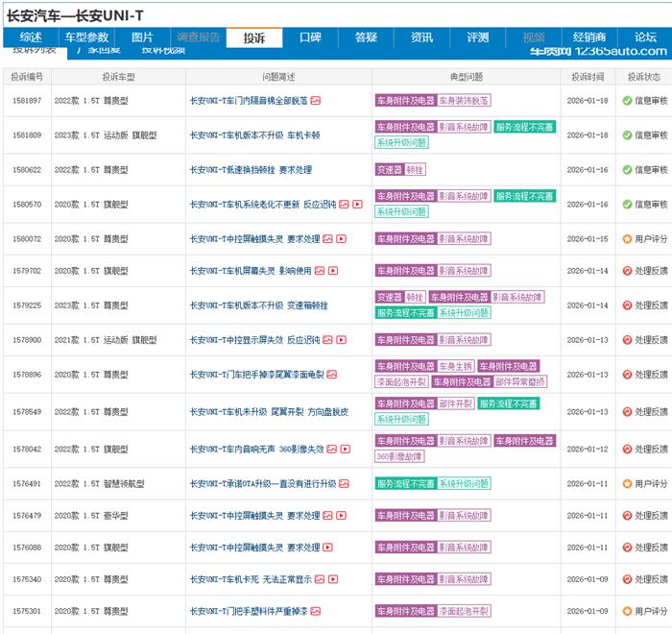The width and height of the screenshot is (672, 634).
Task: Click video icon on complaint 1579702
Action: pos(333,271)
